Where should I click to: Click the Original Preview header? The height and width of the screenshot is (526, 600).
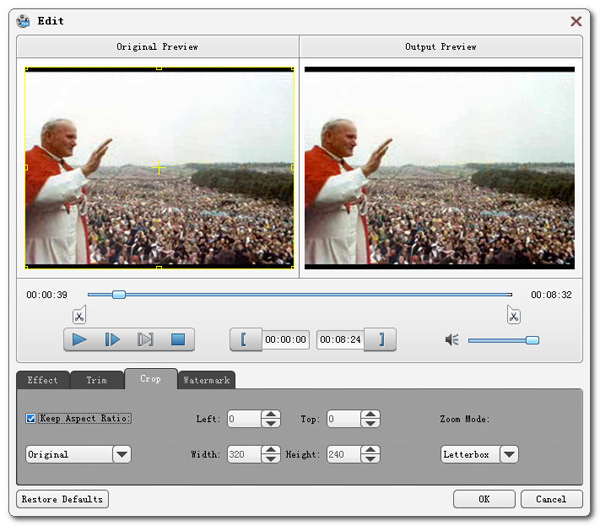point(158,47)
